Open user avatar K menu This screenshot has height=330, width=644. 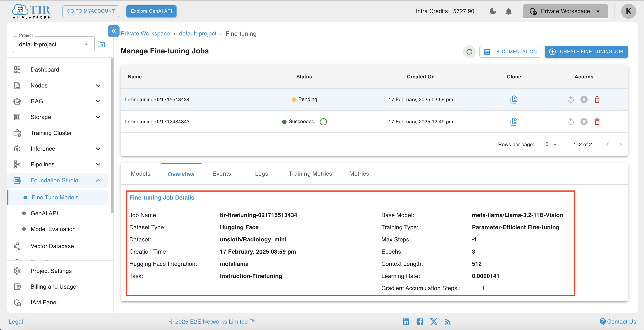point(628,11)
